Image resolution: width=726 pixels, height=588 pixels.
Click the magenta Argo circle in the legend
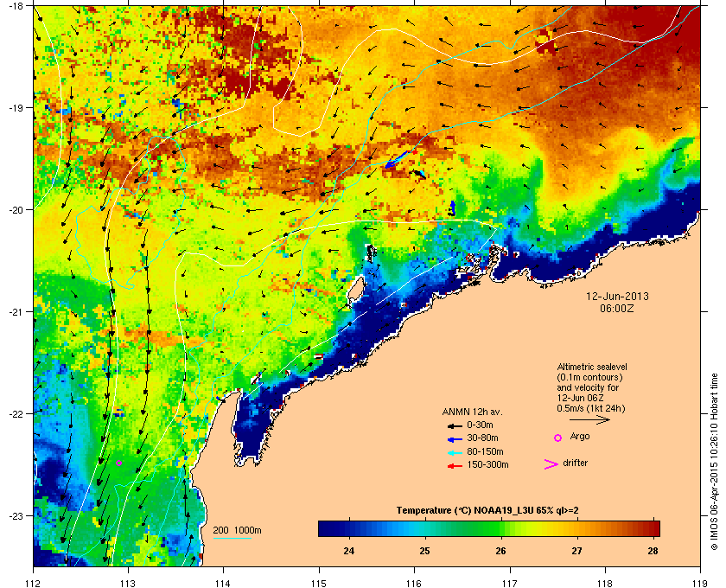tap(557, 438)
